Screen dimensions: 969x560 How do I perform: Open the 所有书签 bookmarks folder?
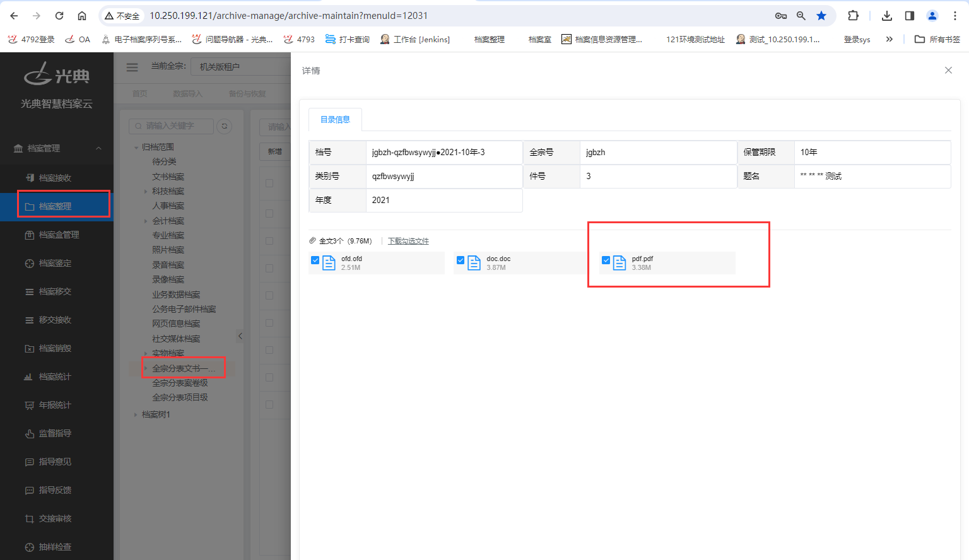(x=937, y=39)
